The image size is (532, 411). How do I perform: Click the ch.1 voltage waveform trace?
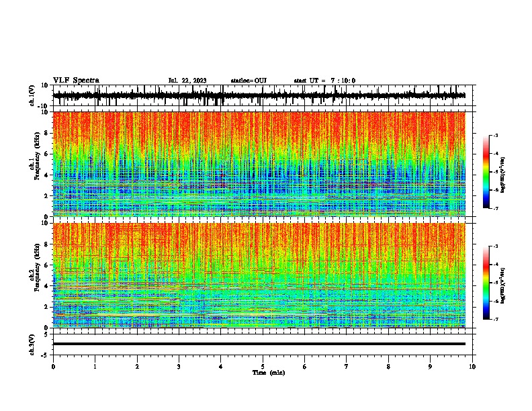[259, 95]
